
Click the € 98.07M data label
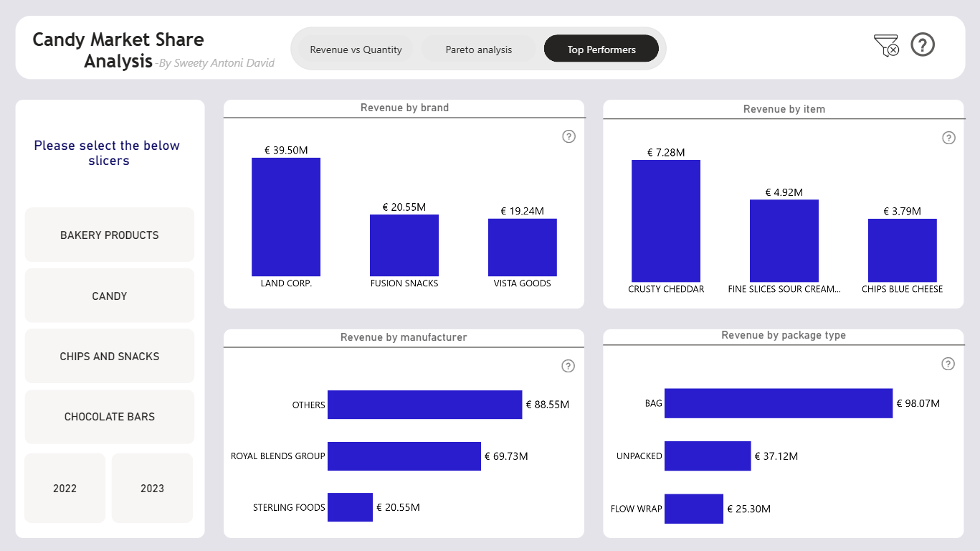pos(918,403)
